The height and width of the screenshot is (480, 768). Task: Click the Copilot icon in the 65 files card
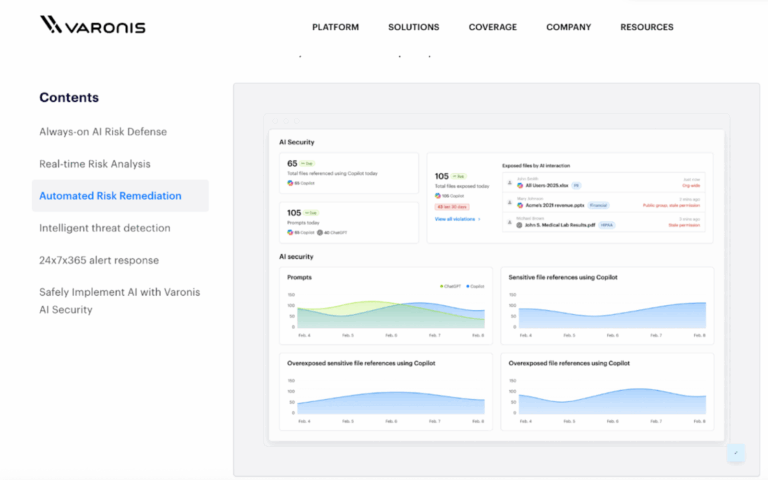click(290, 183)
